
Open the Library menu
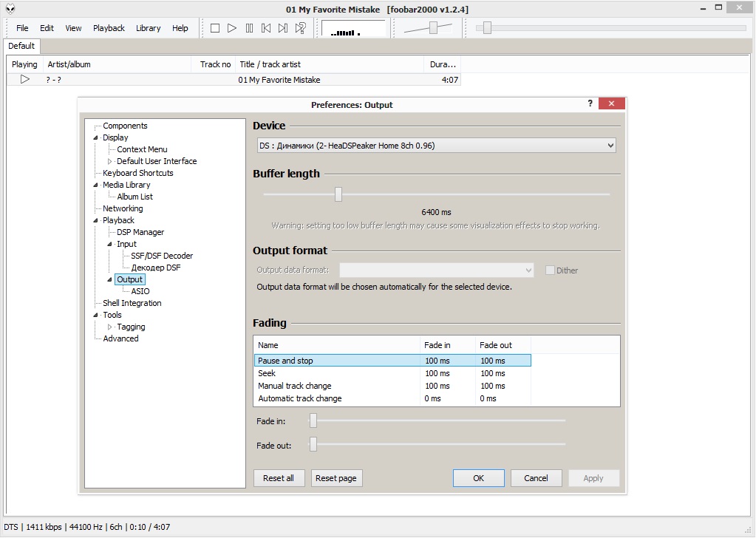[148, 28]
